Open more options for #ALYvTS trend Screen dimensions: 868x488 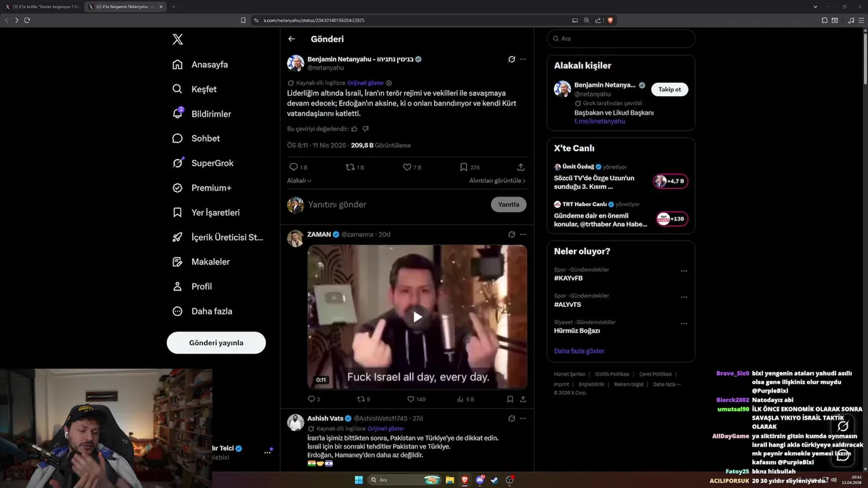pos(684,297)
